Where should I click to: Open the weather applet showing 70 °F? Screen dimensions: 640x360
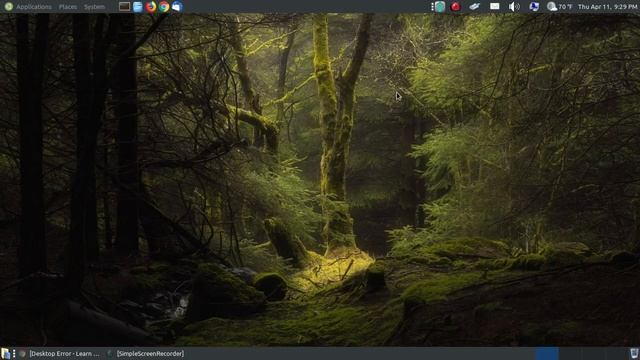(x=560, y=7)
